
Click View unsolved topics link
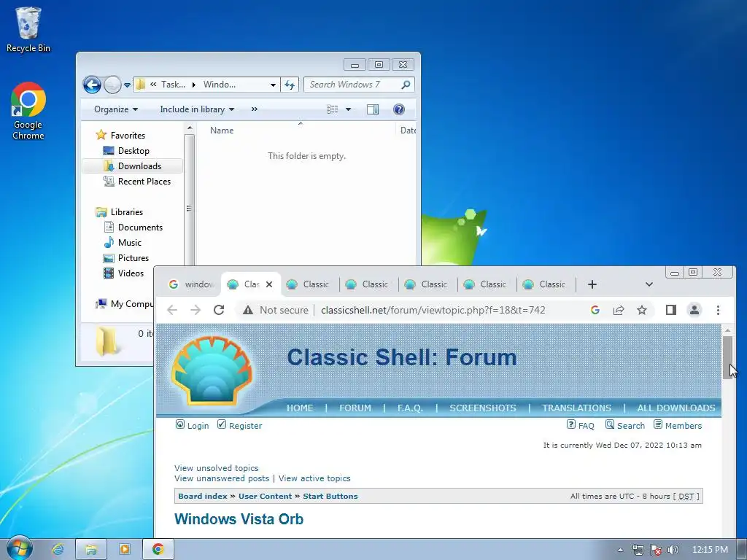tap(216, 468)
